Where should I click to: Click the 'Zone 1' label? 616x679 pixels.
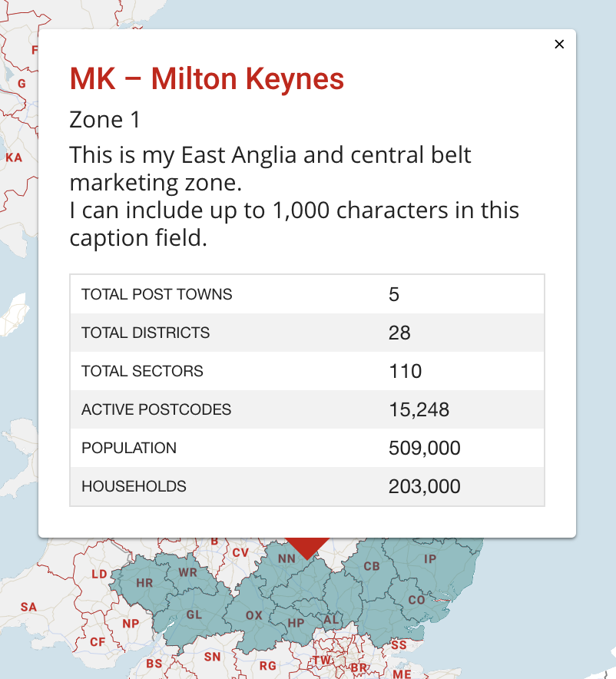(104, 120)
